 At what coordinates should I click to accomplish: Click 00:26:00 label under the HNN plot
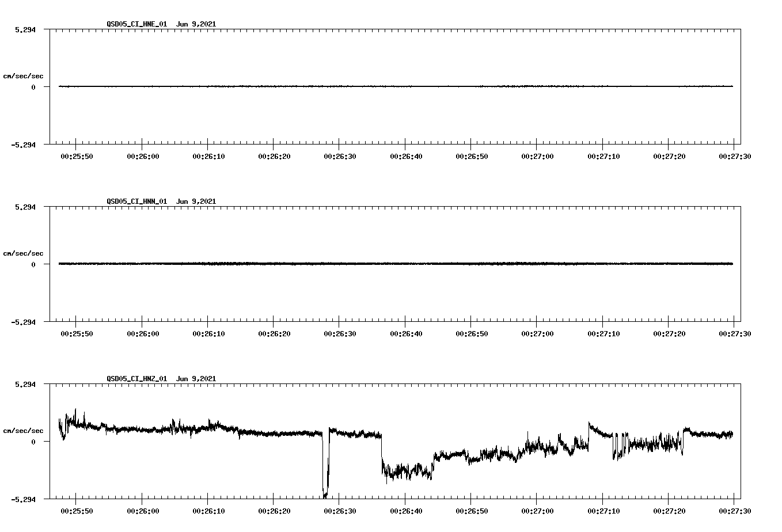143,334
